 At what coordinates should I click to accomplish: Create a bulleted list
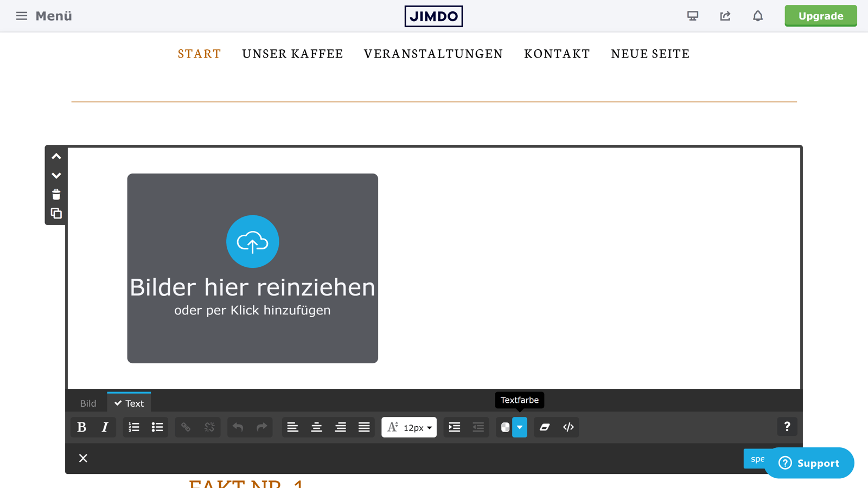pyautogui.click(x=157, y=427)
